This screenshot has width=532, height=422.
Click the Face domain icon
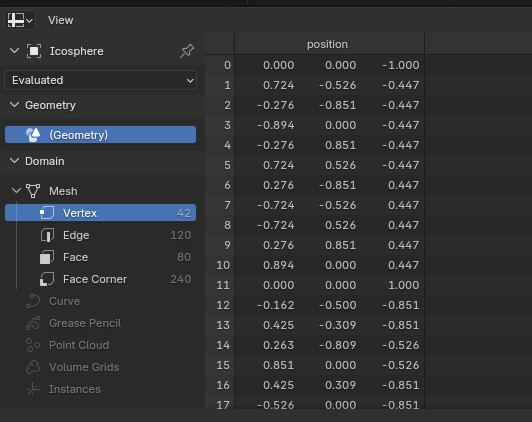click(x=47, y=257)
